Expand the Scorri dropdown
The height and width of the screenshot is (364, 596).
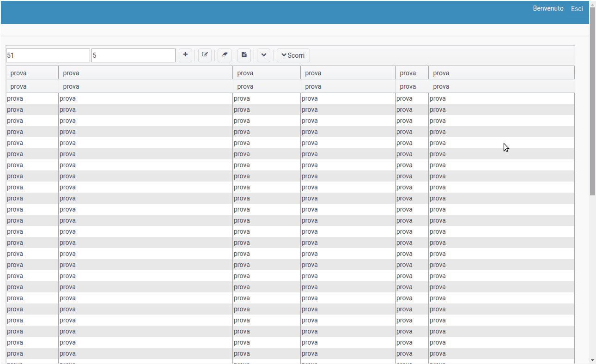293,55
